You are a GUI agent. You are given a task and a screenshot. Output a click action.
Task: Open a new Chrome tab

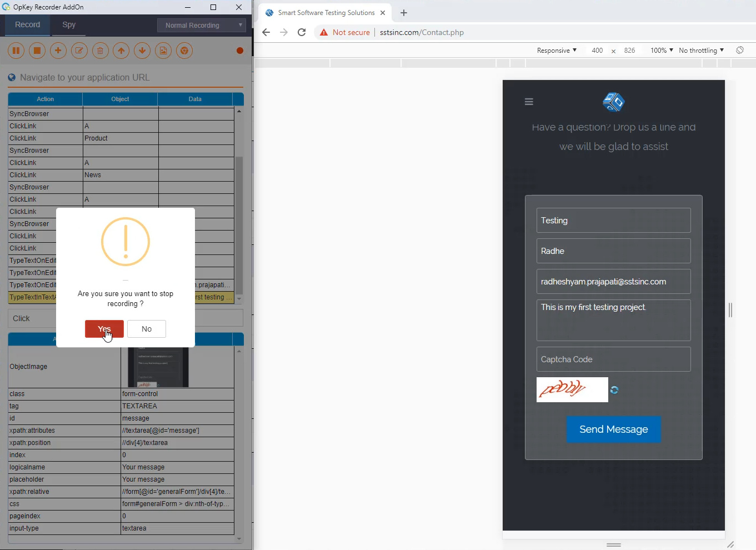[404, 13]
